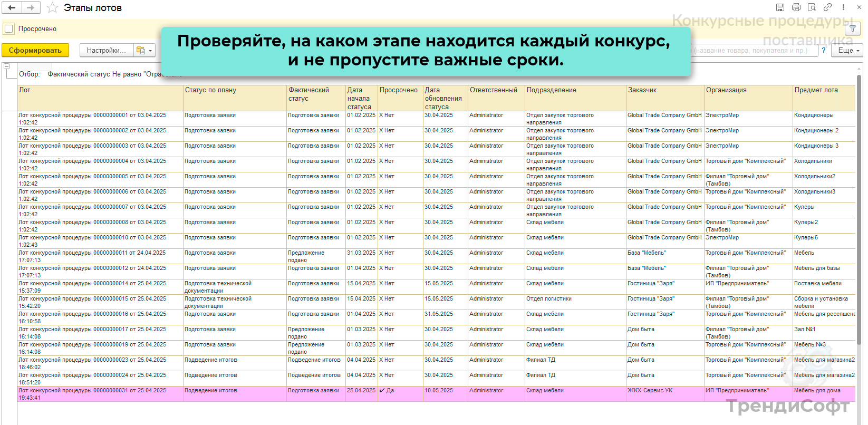868x425 pixels.
Task: Select lot 0000000001 от 03.04.2025 cell
Action: (x=100, y=119)
